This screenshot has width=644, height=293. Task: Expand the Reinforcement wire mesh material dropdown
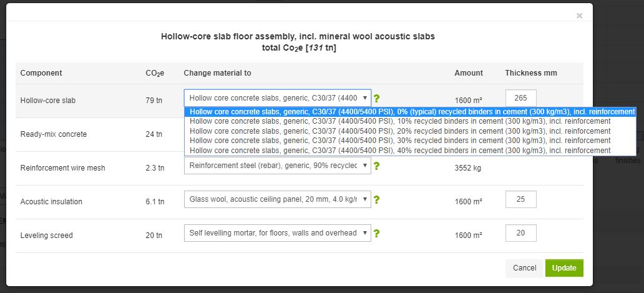coord(277,166)
